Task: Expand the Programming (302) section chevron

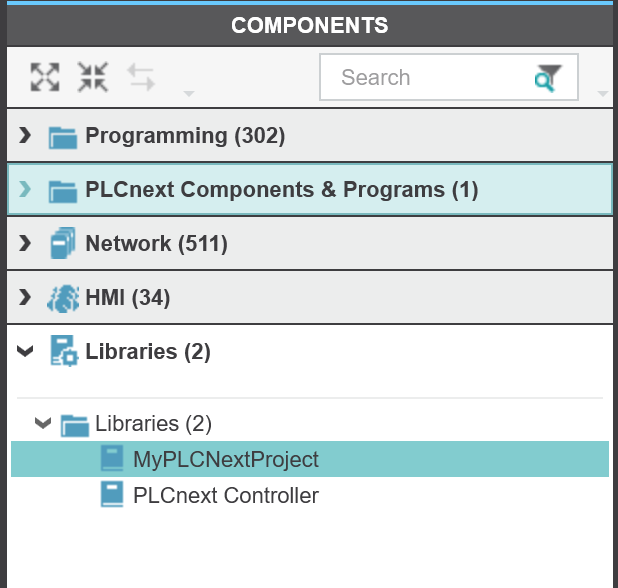Action: [25, 136]
